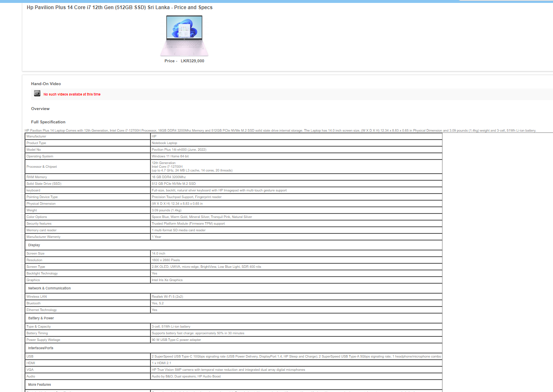553x392 pixels.
Task: Select the 'HP' manufacturer value
Action: click(x=154, y=136)
